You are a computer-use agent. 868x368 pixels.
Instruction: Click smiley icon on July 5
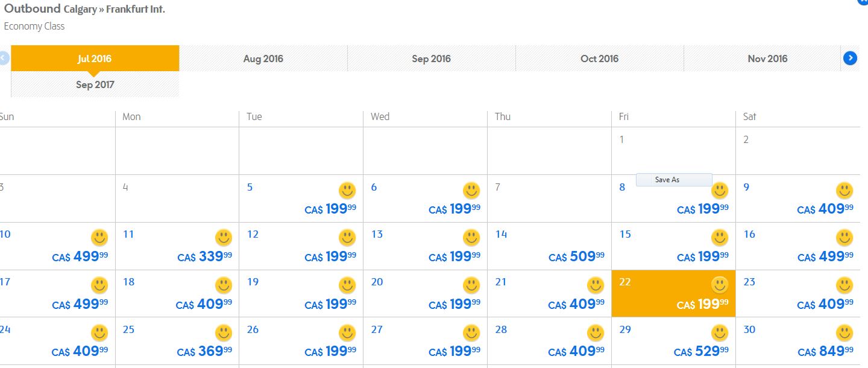pos(347,191)
